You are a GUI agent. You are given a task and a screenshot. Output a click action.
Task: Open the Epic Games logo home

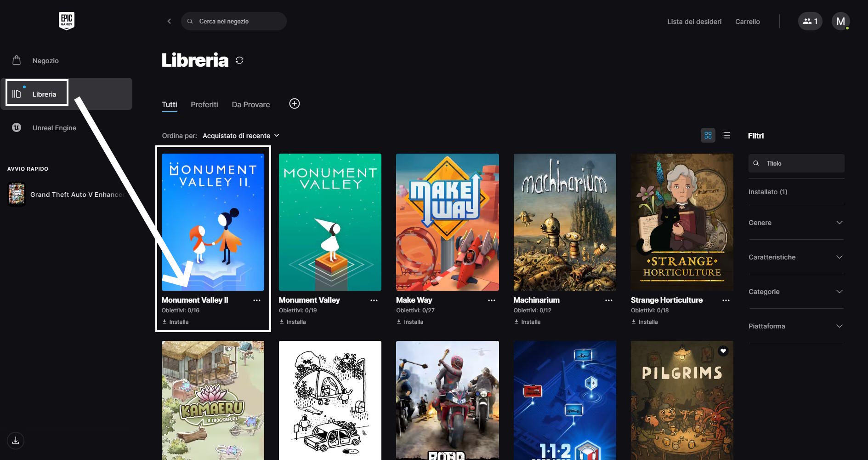point(67,21)
